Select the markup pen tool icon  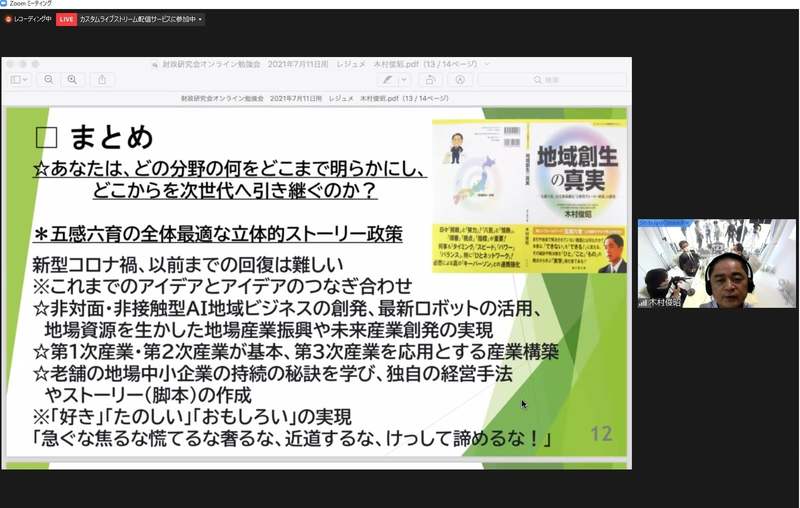click(387, 80)
